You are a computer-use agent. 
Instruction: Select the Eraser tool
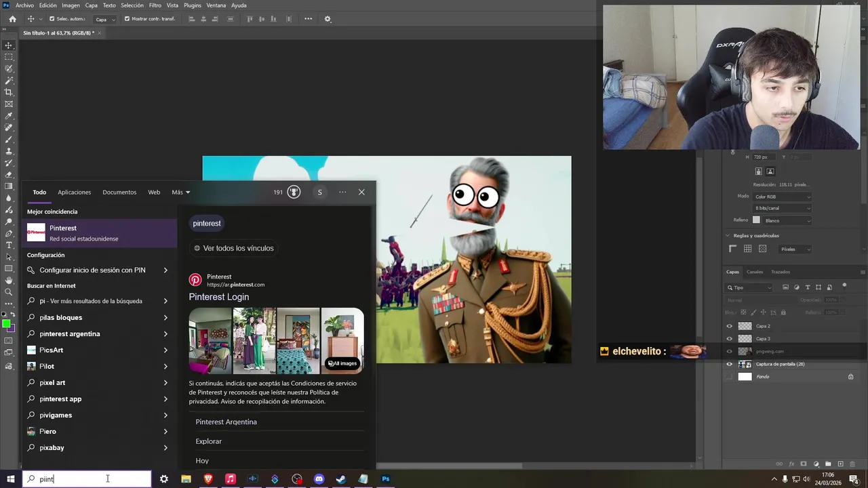point(9,174)
